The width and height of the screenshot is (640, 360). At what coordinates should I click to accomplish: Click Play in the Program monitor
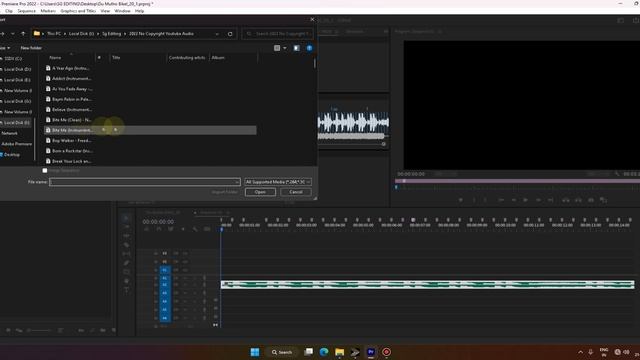(x=525, y=200)
